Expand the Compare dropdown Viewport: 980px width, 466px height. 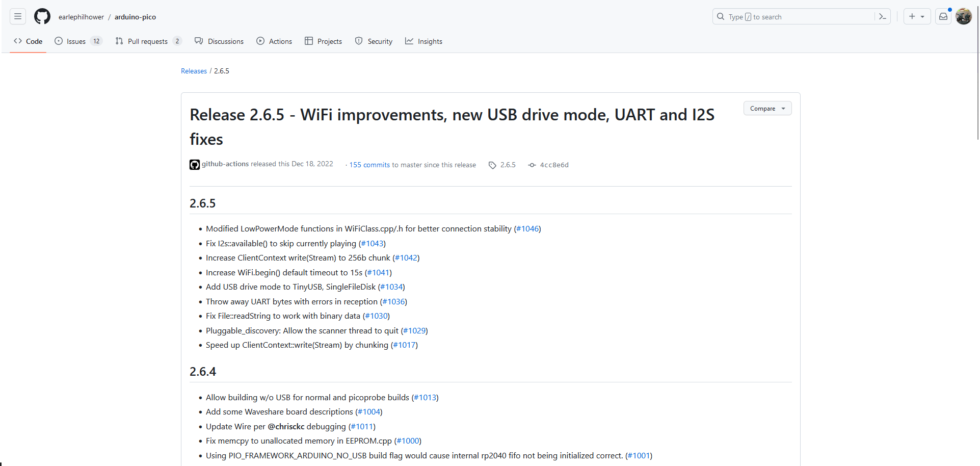coord(767,108)
